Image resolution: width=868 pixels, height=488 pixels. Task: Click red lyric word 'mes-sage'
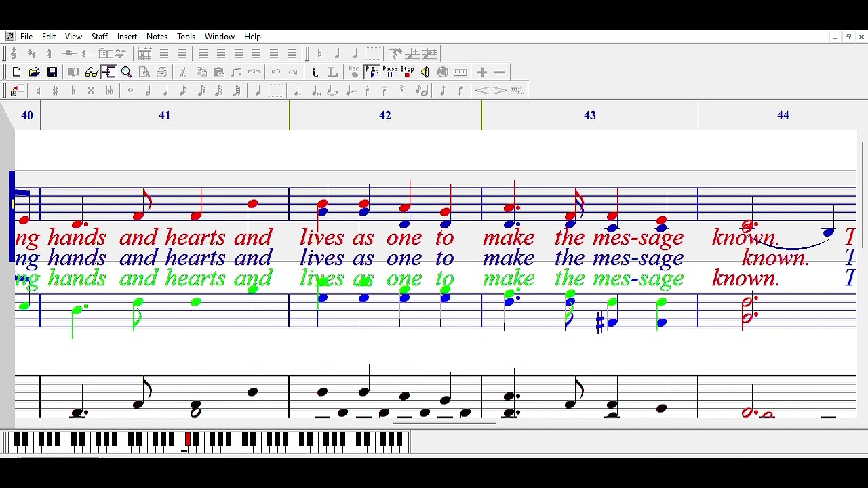(638, 237)
